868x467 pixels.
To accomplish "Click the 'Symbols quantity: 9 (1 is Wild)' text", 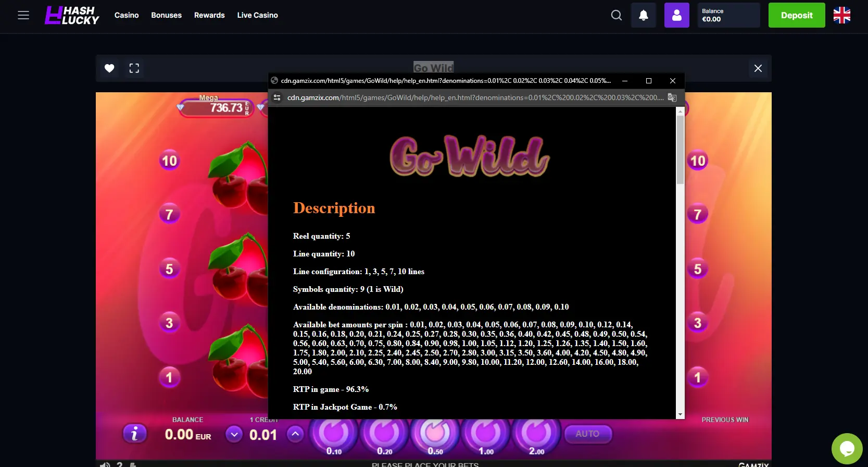I will pyautogui.click(x=348, y=289).
